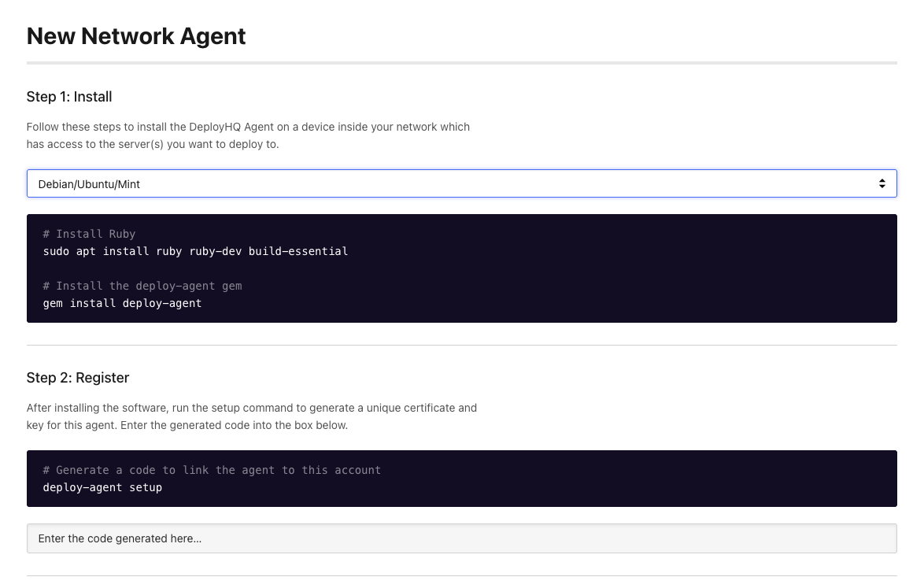
Task: Select the 'deploy-agent setup' command text
Action: pyautogui.click(x=102, y=487)
